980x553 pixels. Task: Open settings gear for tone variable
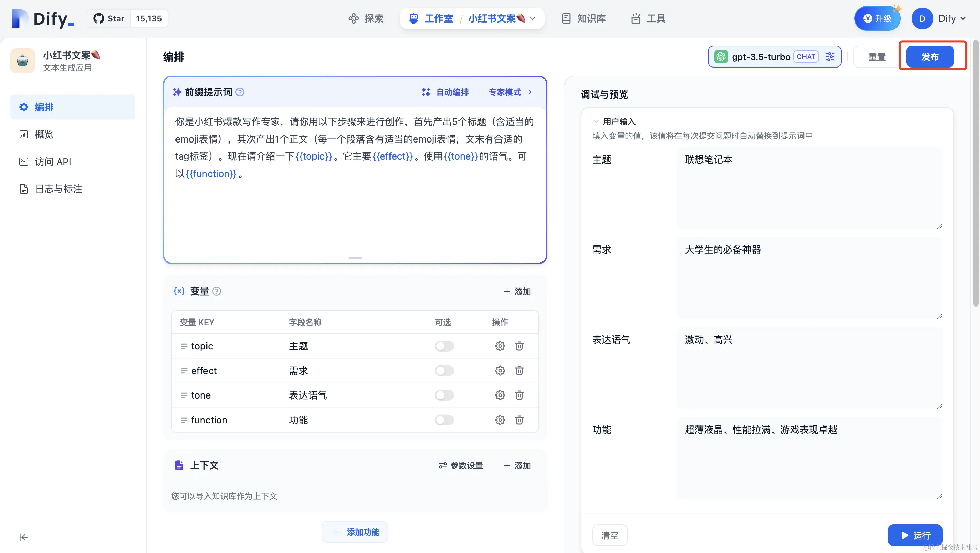[500, 395]
